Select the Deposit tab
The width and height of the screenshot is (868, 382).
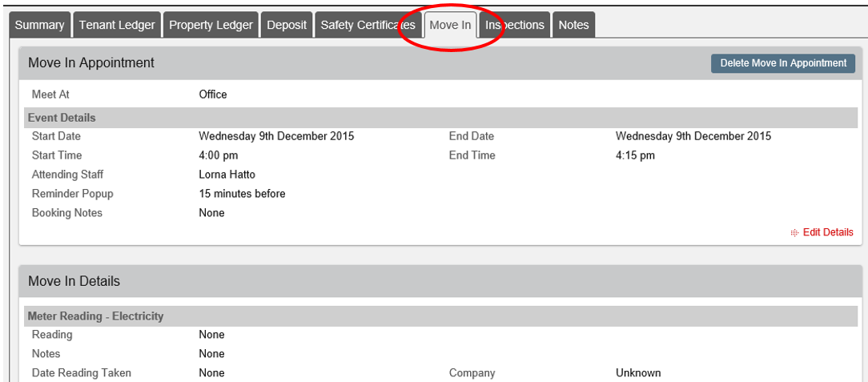[287, 25]
